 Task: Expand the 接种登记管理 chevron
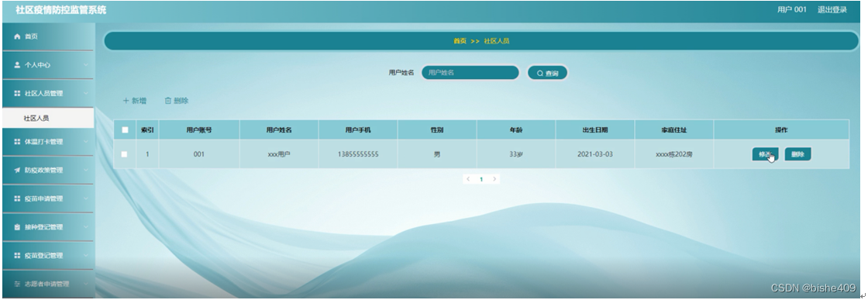click(x=86, y=227)
